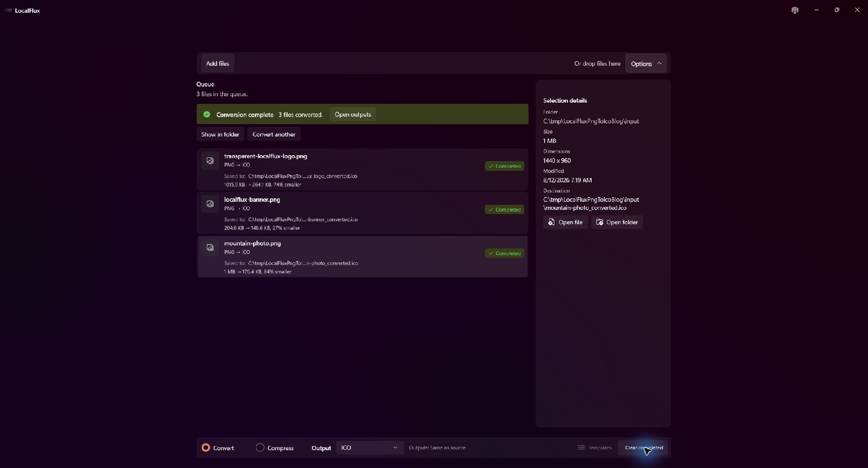Click the Templates list icon
Screen dimensions: 868x468
click(581, 447)
